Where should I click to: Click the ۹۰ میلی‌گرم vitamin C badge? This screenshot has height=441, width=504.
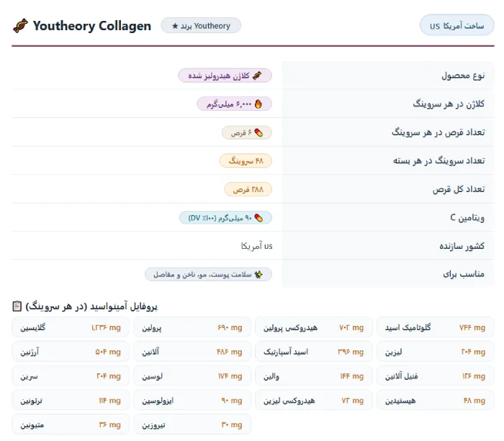tap(225, 218)
